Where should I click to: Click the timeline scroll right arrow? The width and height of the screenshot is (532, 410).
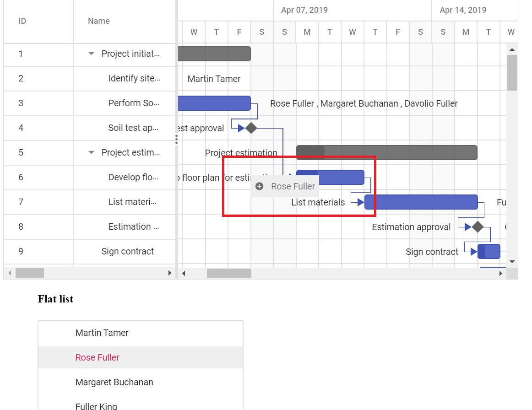pos(500,273)
